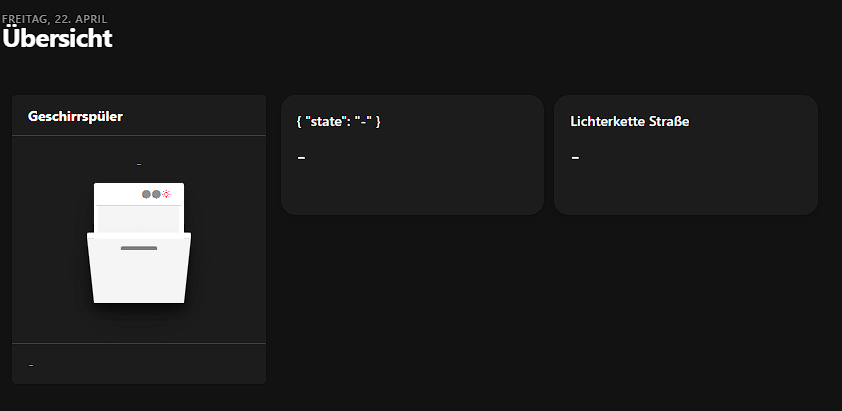Click the right gray knob on dishwasher panel
The image size is (842, 411).
tap(156, 194)
